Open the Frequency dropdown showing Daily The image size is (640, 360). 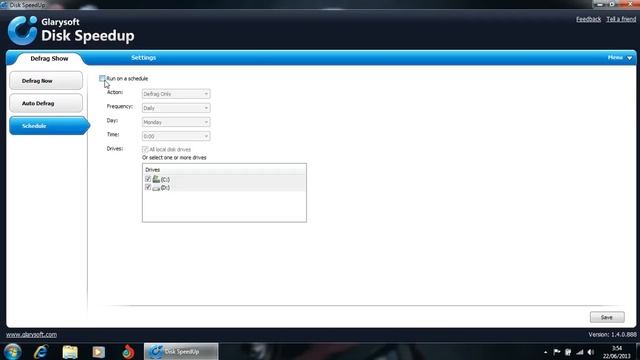tap(176, 108)
